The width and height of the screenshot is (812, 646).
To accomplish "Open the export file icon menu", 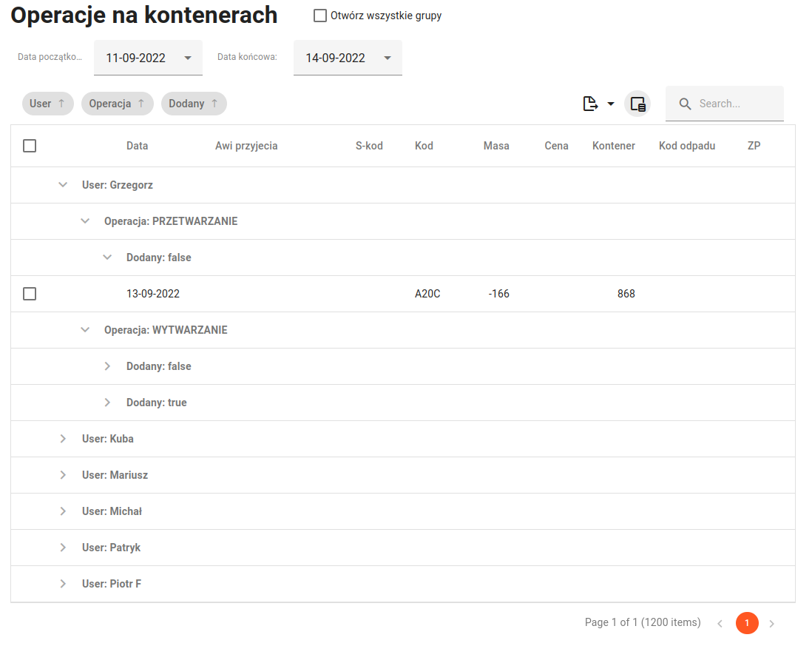I will (598, 104).
